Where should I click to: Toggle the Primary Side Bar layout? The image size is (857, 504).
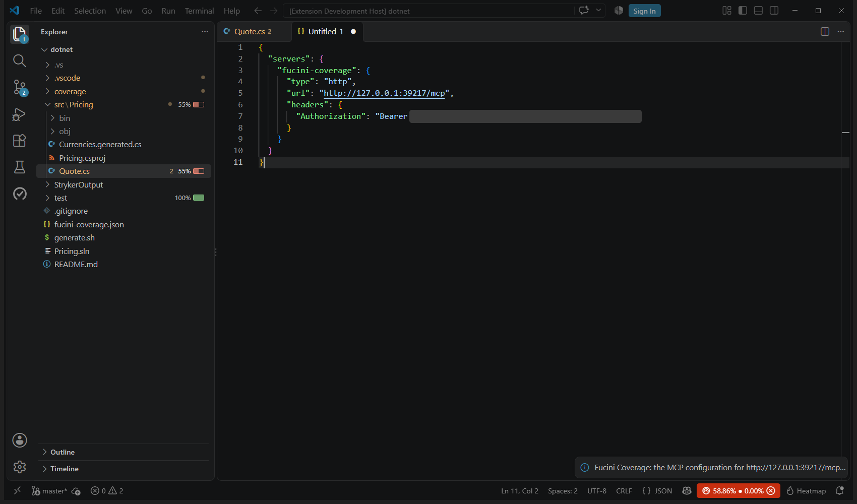tap(743, 11)
